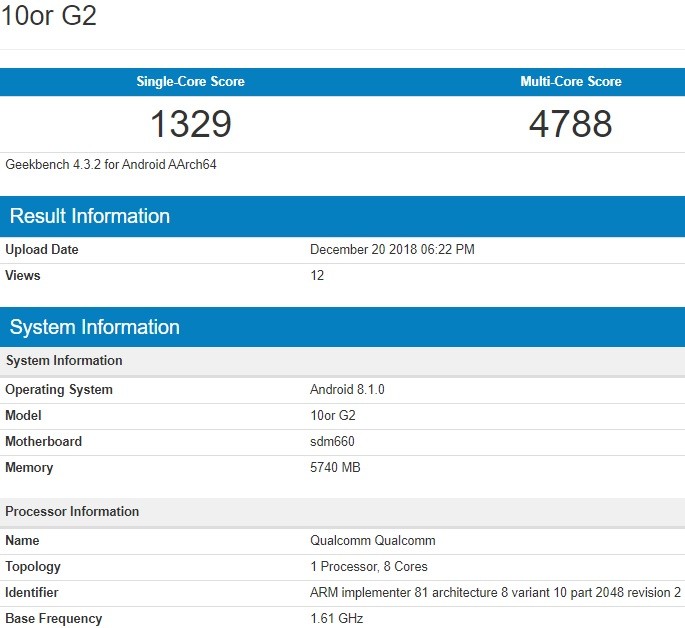
Task: Select the 'Motherboard' label
Action: click(x=43, y=442)
